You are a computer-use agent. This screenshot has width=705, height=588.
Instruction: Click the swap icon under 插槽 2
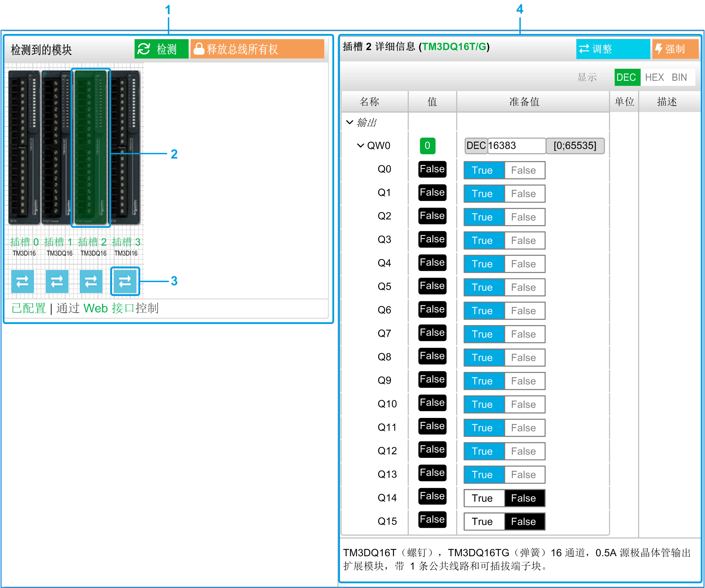(x=91, y=281)
